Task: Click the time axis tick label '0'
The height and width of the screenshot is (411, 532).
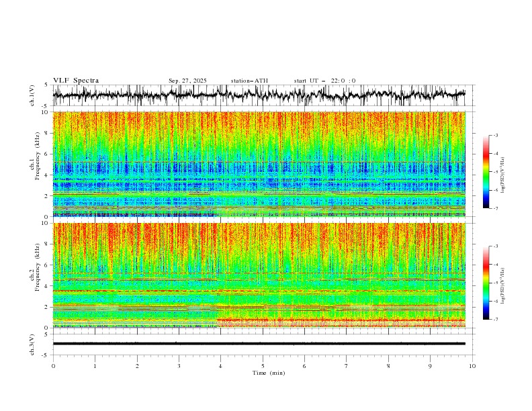Action: click(53, 366)
